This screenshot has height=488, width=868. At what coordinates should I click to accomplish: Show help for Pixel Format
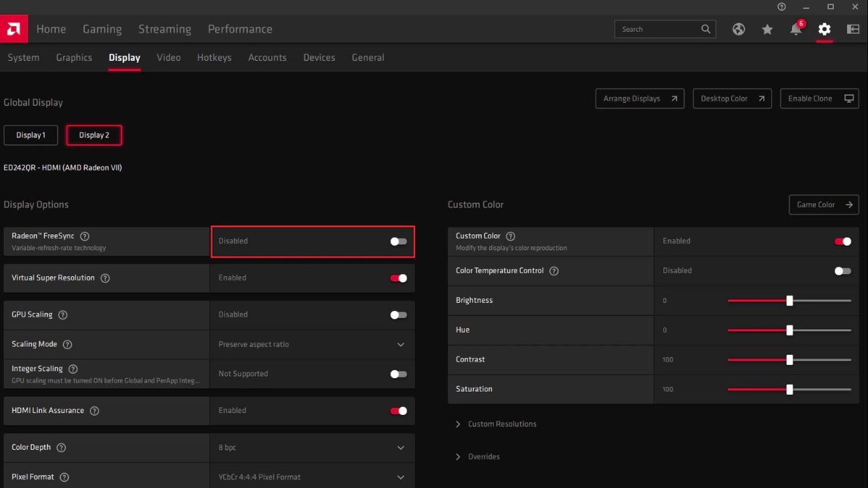[64, 477]
